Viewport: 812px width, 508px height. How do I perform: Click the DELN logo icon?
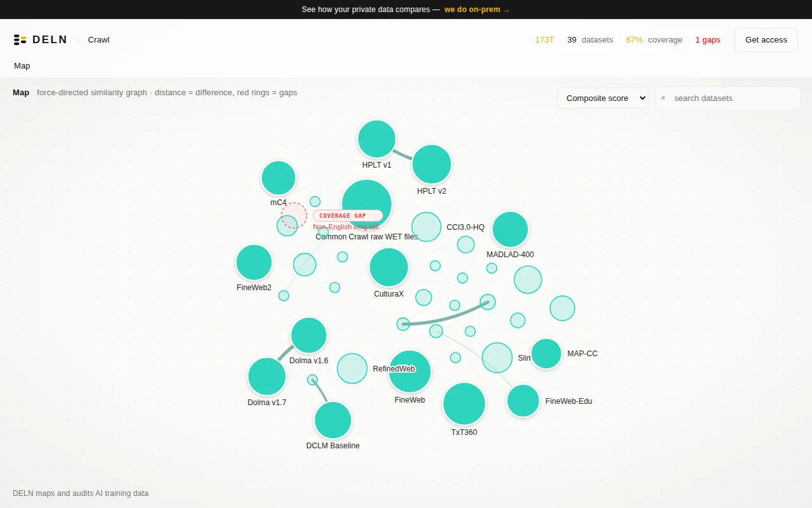[x=20, y=39]
